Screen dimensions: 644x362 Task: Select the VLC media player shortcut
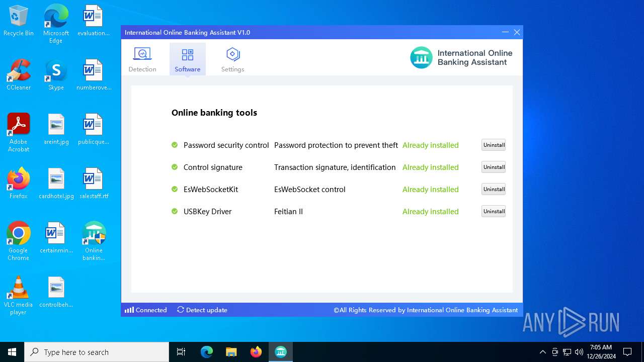[19, 296]
